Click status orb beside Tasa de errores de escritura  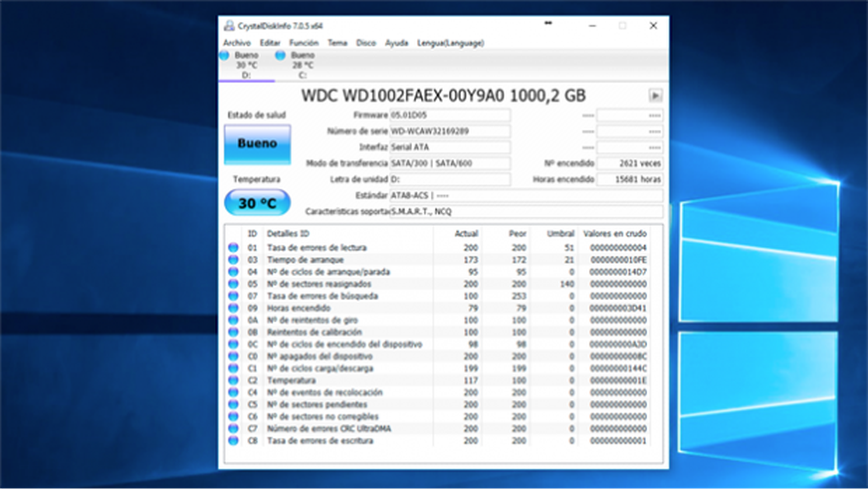tap(233, 441)
